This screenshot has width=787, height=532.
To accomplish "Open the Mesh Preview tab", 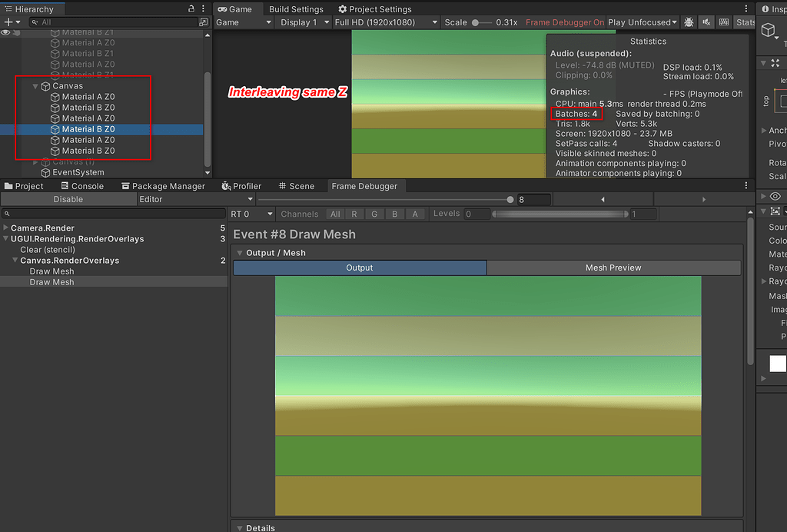I will pyautogui.click(x=614, y=268).
